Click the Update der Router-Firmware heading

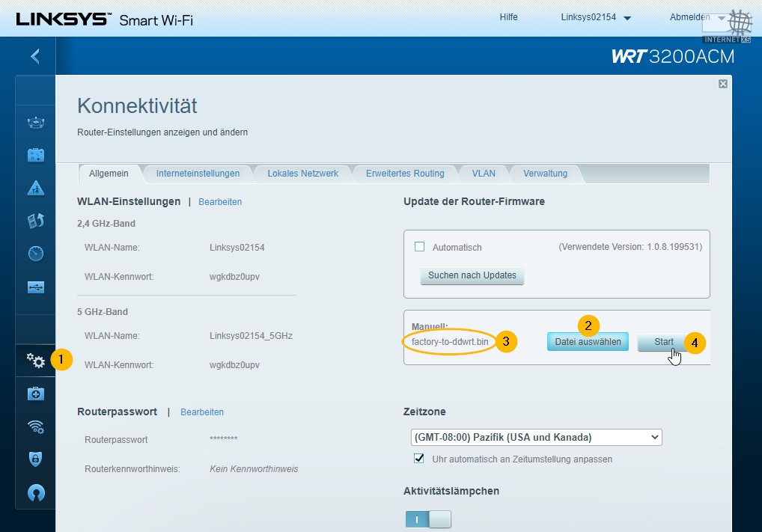click(x=474, y=201)
